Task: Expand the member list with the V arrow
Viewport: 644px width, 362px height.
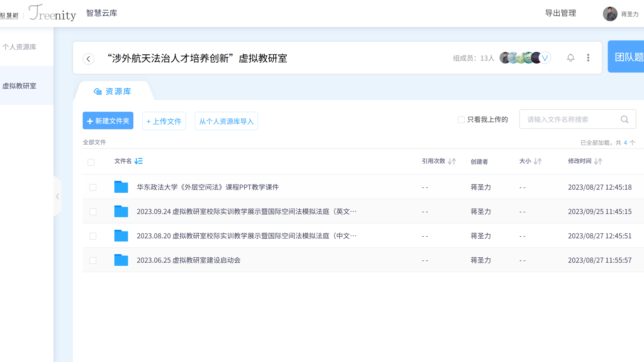Action: click(x=545, y=58)
